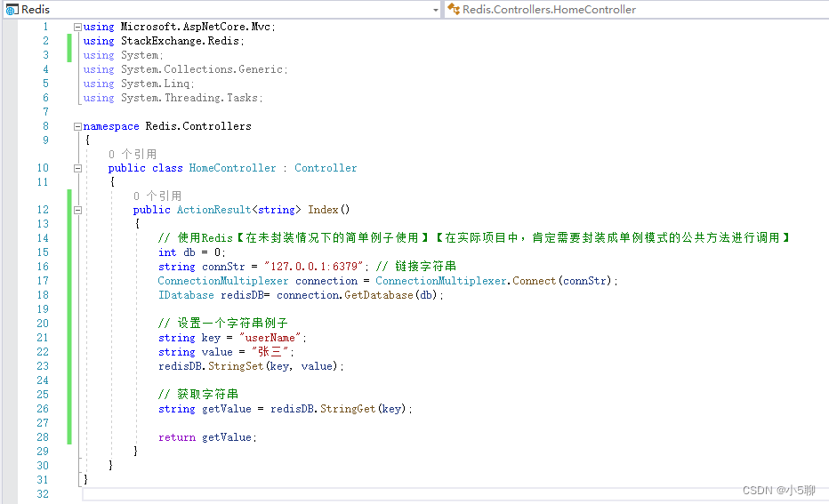This screenshot has height=504, width=829.
Task: Click the Redis project icon in navigation bar
Action: pos(12,9)
